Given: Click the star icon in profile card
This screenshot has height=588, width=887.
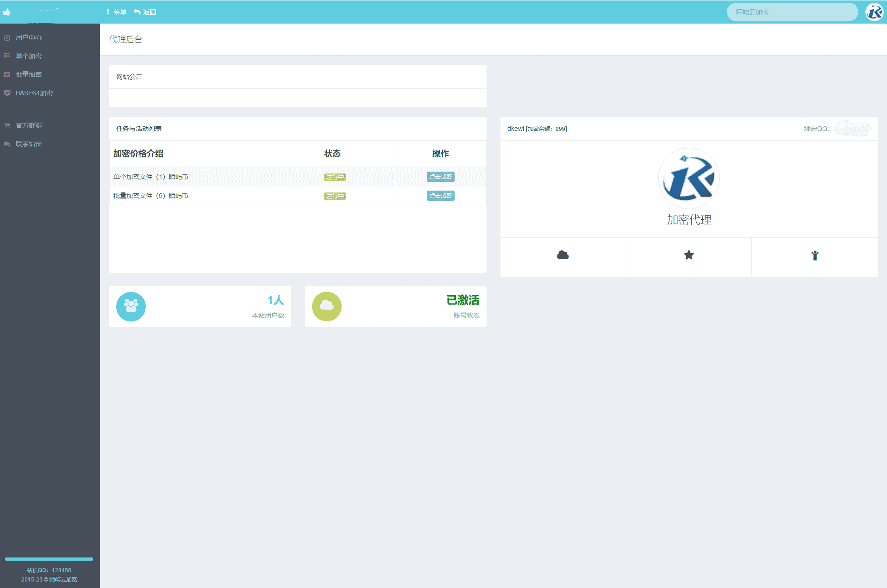Looking at the screenshot, I should pos(688,255).
